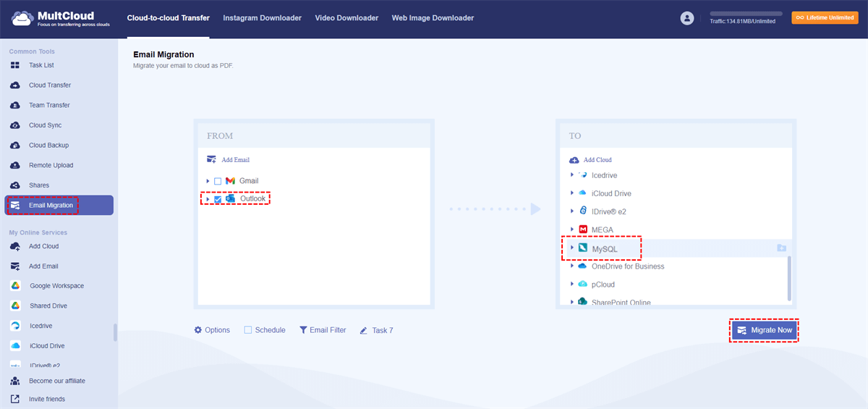868x409 pixels.
Task: Open the user account avatar icon
Action: (x=687, y=18)
